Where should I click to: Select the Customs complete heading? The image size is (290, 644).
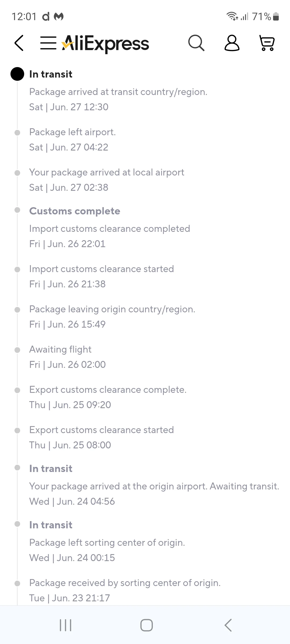(x=75, y=211)
